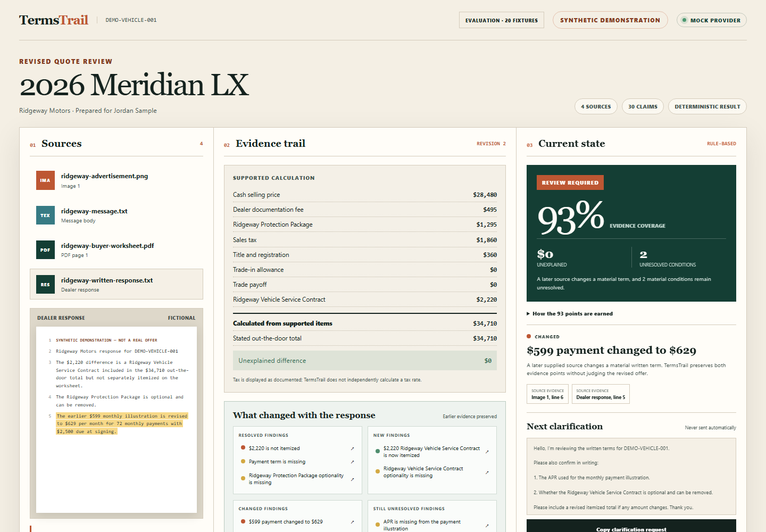Image resolution: width=766 pixels, height=532 pixels.
Task: Click 'APR is missing from the payment illustration'
Action: click(432, 525)
